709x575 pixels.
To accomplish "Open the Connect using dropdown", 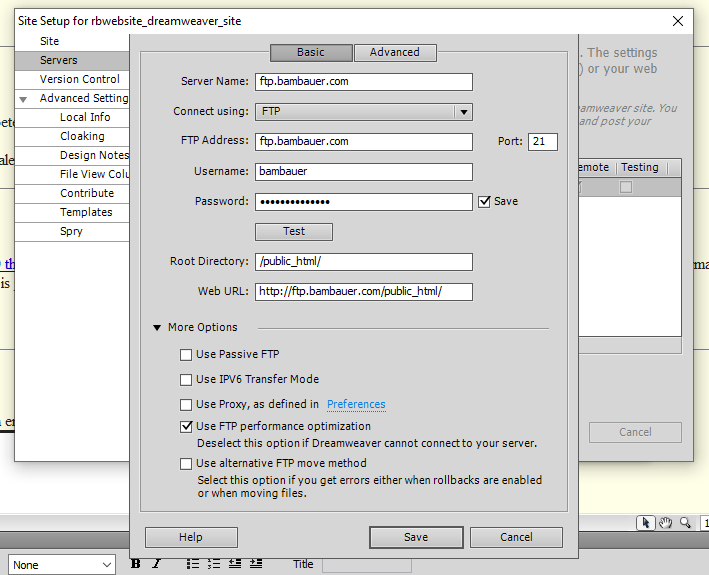I will (x=363, y=112).
